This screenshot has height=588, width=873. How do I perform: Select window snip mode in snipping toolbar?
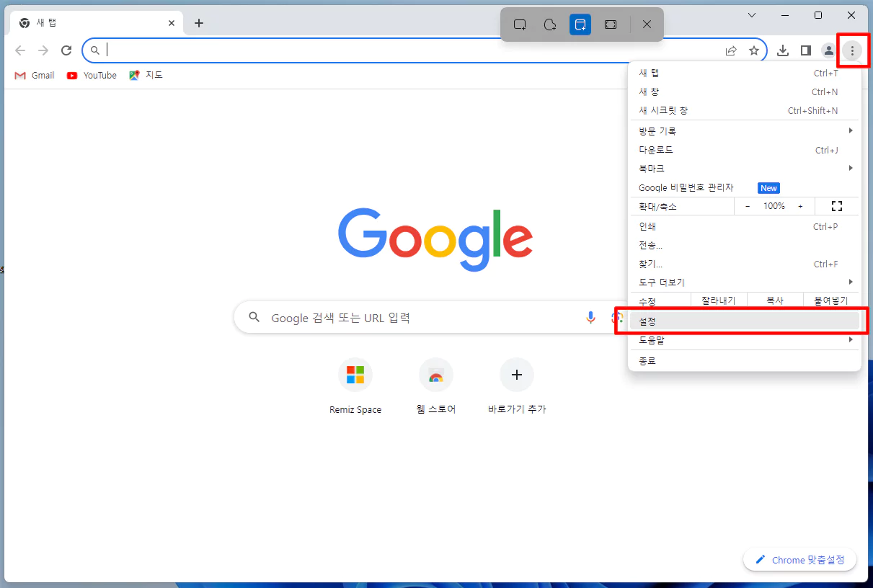(580, 24)
